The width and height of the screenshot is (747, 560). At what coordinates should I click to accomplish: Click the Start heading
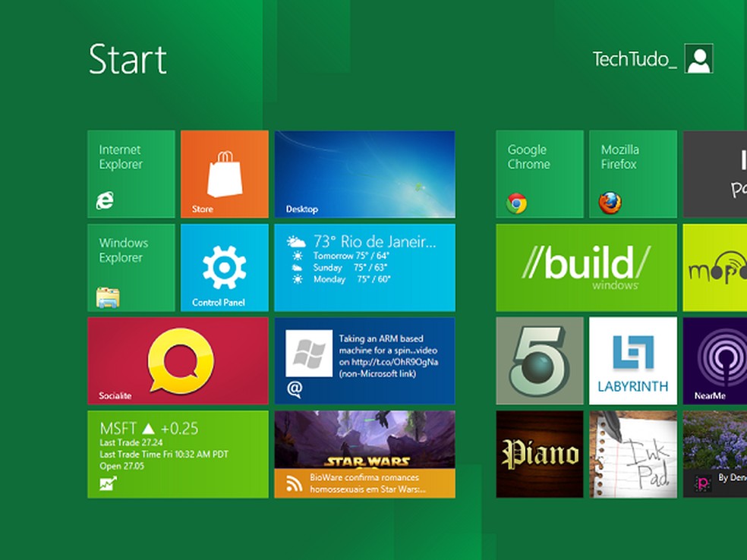(x=128, y=58)
